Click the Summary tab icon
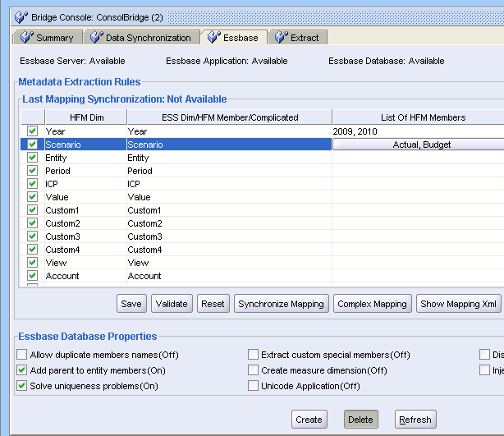 25,38
